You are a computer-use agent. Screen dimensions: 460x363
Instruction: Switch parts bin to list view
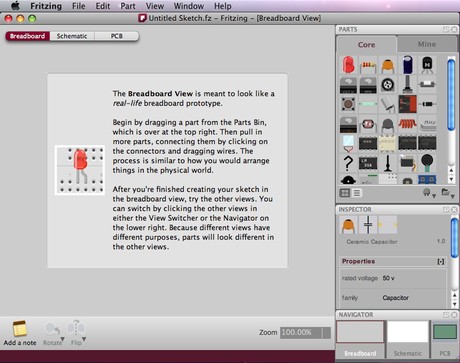coord(357,193)
